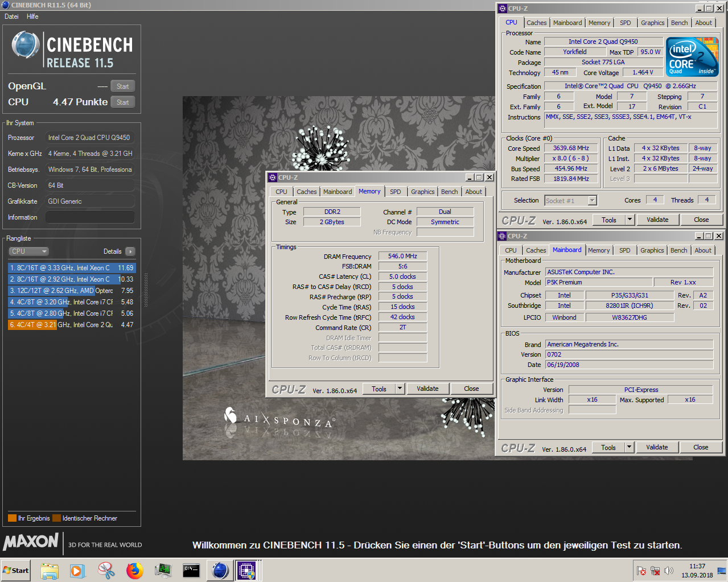Open the Socket #1 selection dropdown
Viewport: 728px width, 582px height.
pyautogui.click(x=570, y=200)
